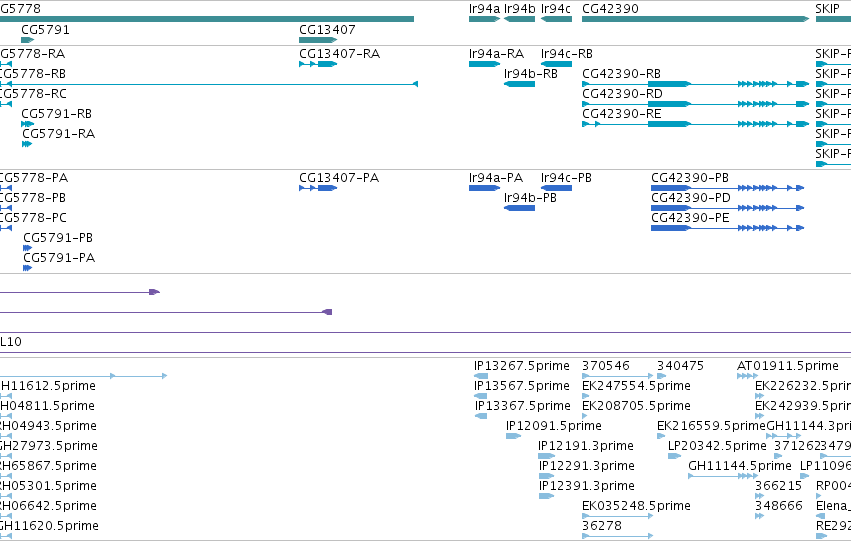Select EST IP12291.3prime
Viewport: 851px width, 541px height.
(x=587, y=467)
